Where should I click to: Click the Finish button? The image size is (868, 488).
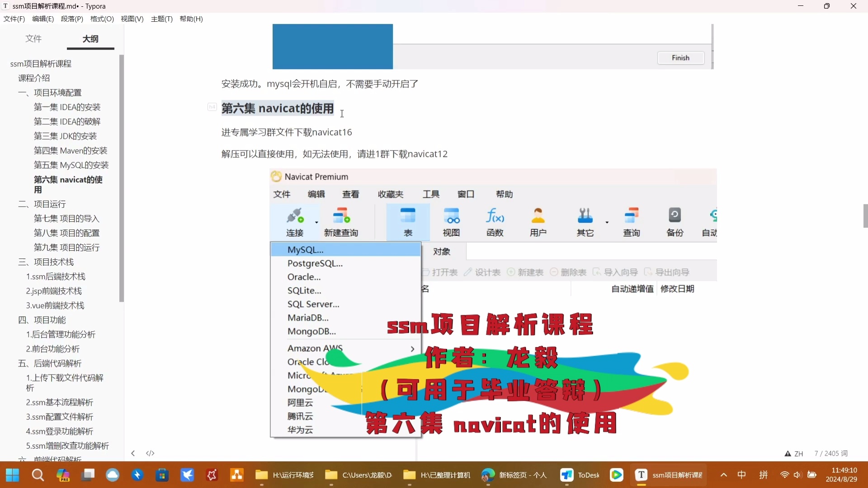point(680,58)
